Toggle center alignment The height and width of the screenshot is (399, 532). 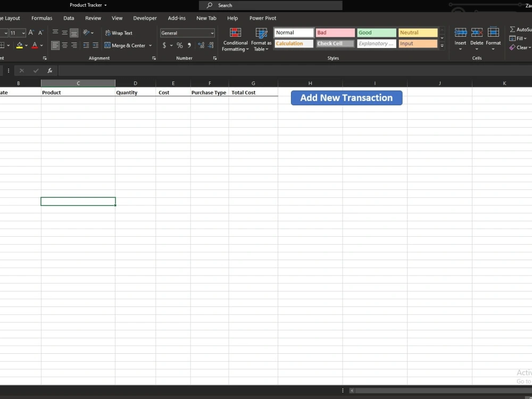tap(64, 45)
